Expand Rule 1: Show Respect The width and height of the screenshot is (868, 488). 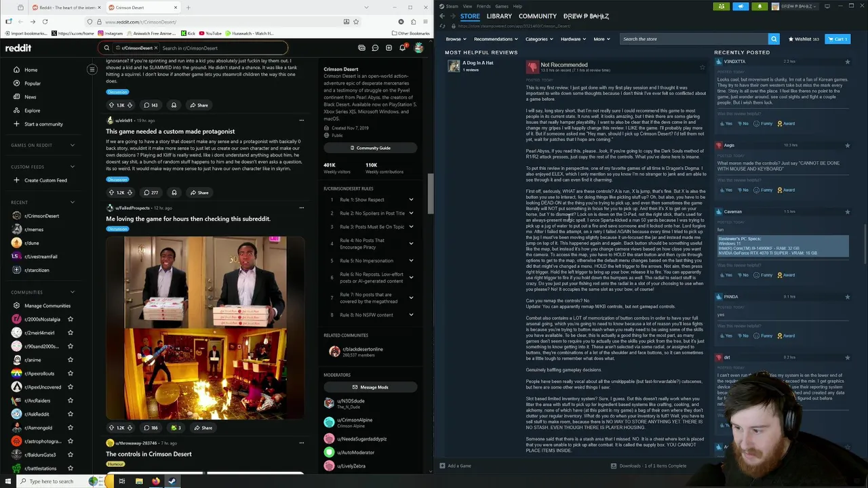tap(411, 200)
